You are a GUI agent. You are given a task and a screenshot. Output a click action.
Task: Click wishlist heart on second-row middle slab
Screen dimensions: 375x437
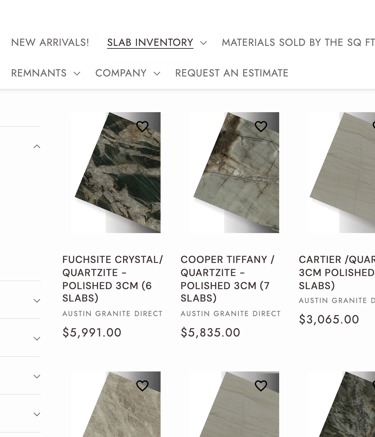261,386
